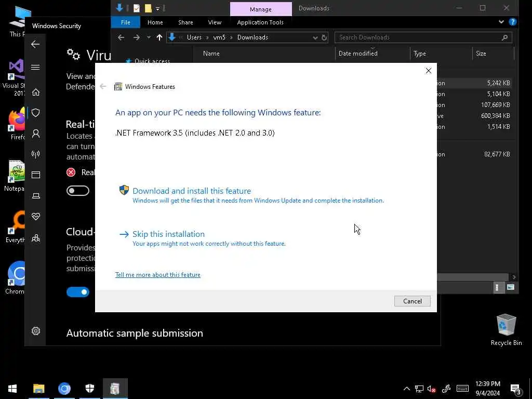The height and width of the screenshot is (399, 532).
Task: Click the New folder icon in title bar
Action: coord(148,8)
